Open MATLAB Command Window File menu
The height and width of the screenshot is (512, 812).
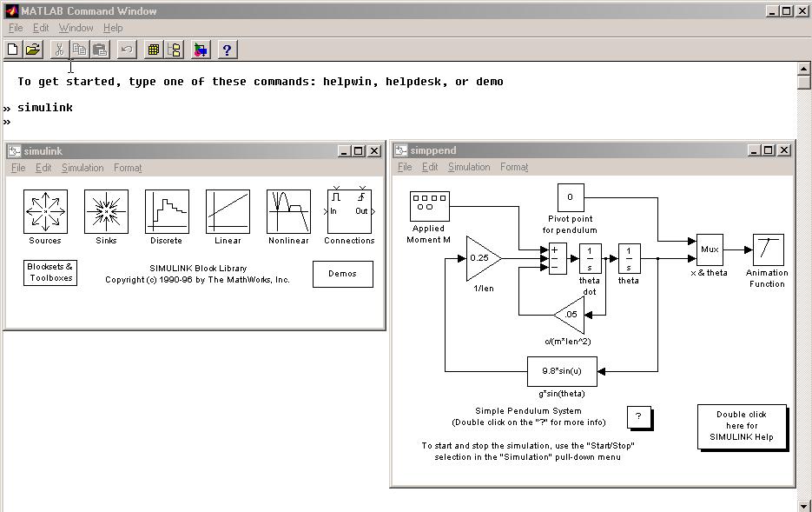(x=16, y=28)
